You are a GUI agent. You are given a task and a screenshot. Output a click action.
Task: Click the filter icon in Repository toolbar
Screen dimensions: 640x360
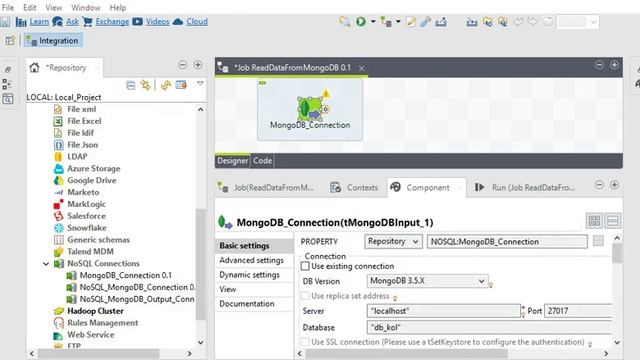click(x=181, y=85)
